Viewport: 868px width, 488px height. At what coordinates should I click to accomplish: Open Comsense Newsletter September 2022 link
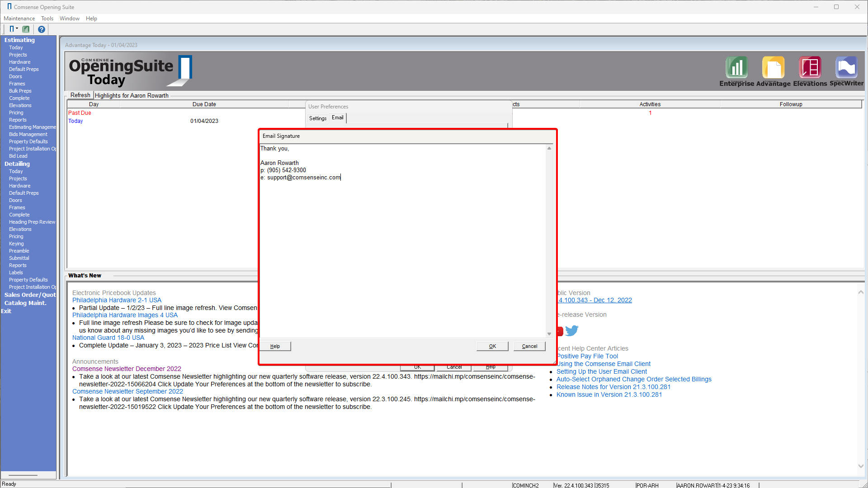click(127, 391)
